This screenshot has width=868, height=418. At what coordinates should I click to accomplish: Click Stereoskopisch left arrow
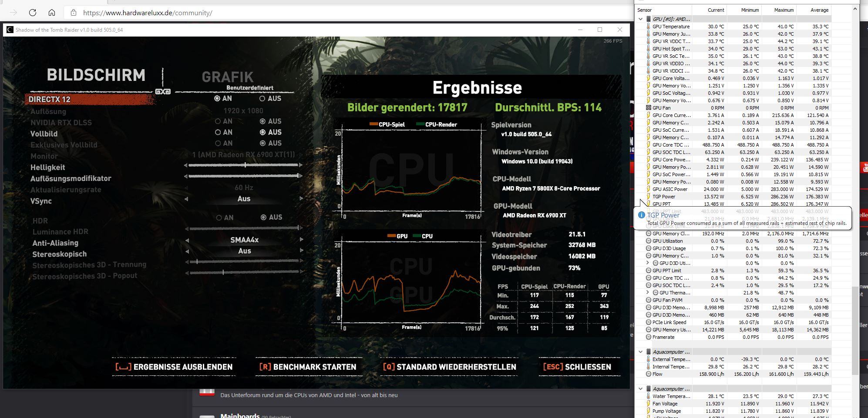[x=187, y=251]
